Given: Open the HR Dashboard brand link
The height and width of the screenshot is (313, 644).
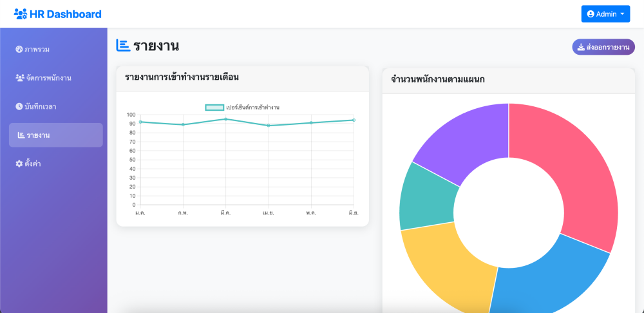Looking at the screenshot, I should pyautogui.click(x=57, y=14).
